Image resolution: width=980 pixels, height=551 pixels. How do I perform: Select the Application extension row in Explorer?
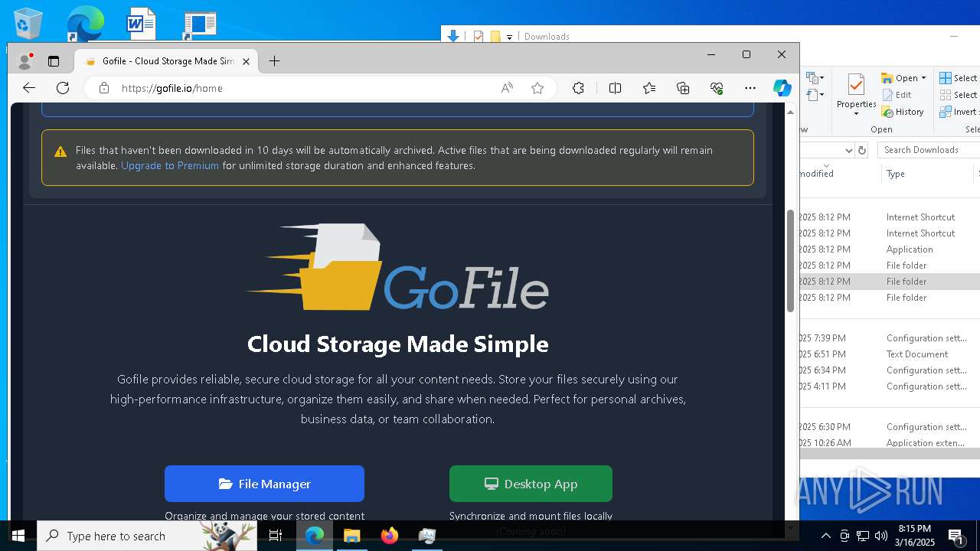point(890,443)
